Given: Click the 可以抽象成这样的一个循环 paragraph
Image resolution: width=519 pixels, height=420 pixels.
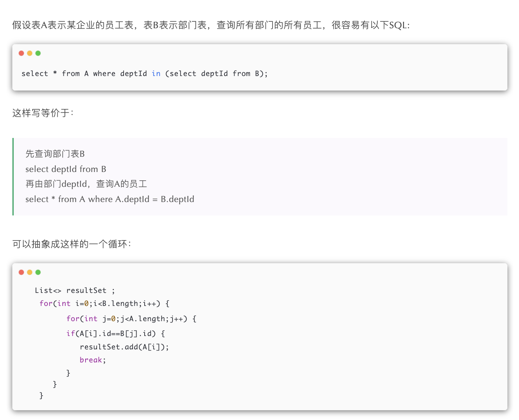Looking at the screenshot, I should (x=71, y=244).
